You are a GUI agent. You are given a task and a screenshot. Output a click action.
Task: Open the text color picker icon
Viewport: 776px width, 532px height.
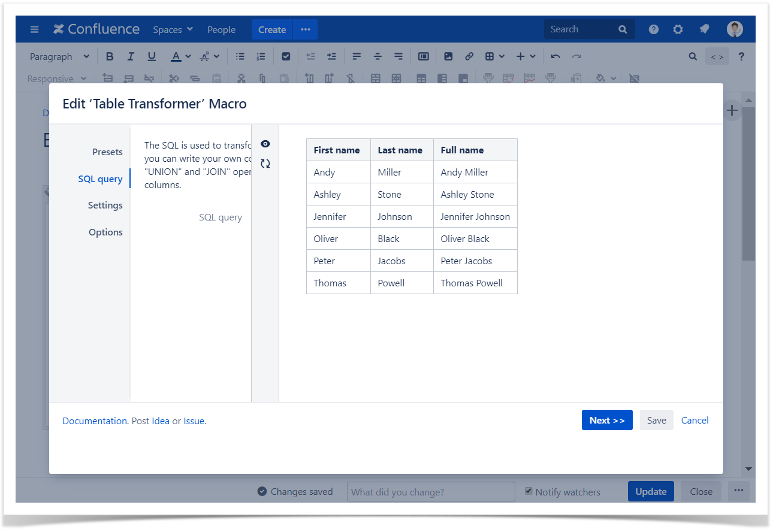click(x=176, y=56)
